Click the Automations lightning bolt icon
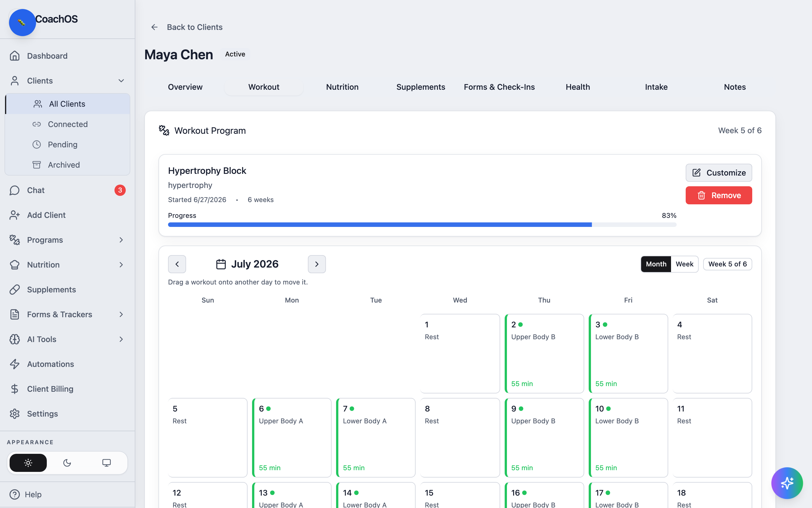 click(x=14, y=364)
